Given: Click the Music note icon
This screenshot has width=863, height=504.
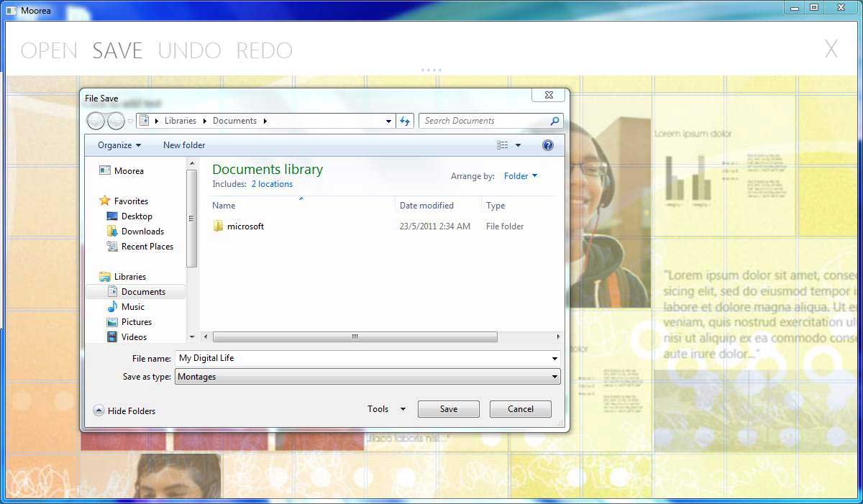Looking at the screenshot, I should click(111, 307).
